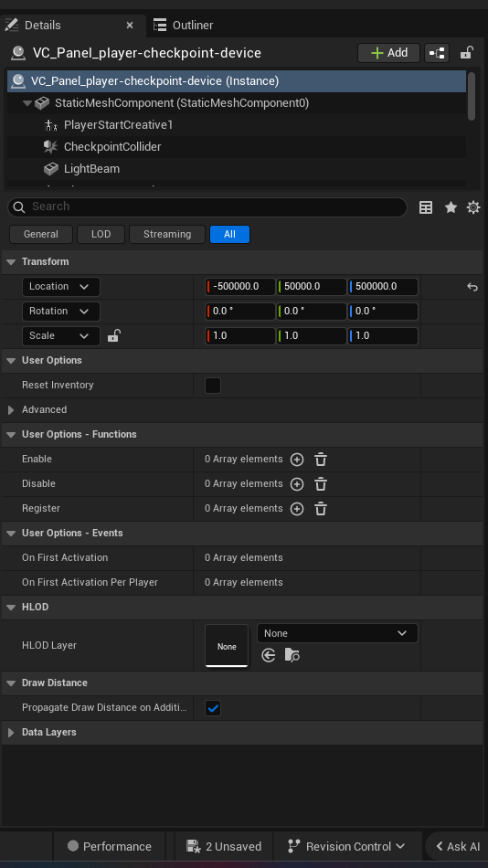Click the PlayerStartCreative1 player icon

51,125
